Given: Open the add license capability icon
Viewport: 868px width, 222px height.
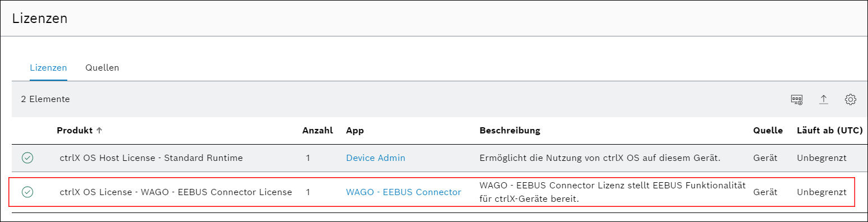Looking at the screenshot, I should click(x=796, y=99).
